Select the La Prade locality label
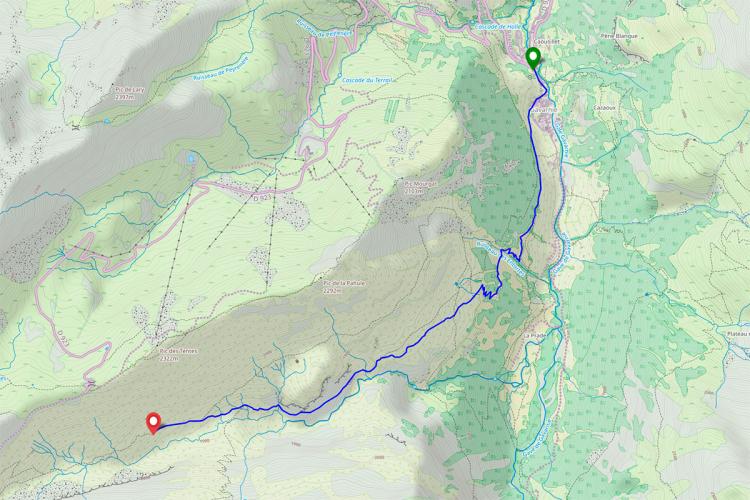 click(534, 336)
